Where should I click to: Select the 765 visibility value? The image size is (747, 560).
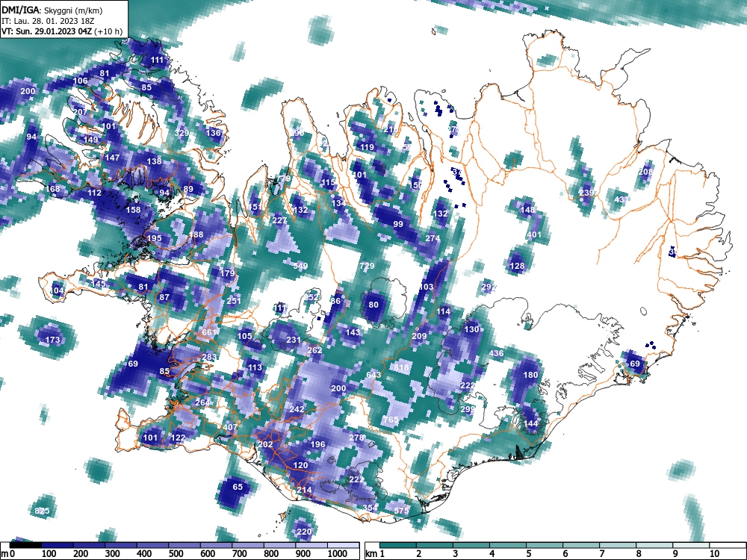[391, 420]
